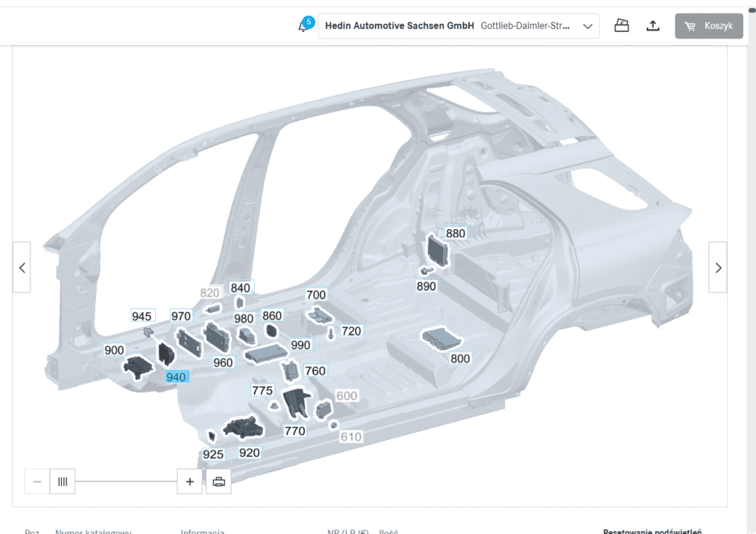Open the upload icon in header
The width and height of the screenshot is (756, 534).
coord(653,26)
